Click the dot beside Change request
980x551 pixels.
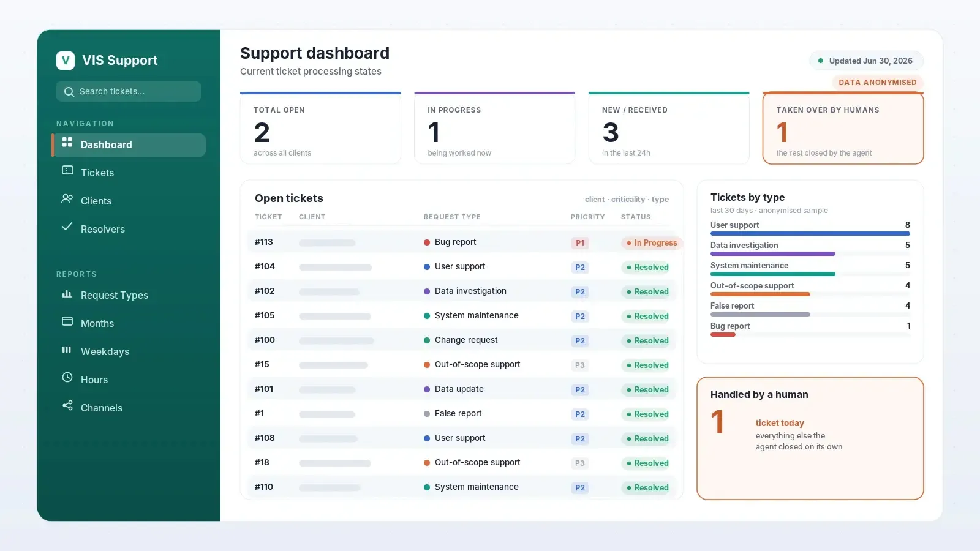point(427,340)
